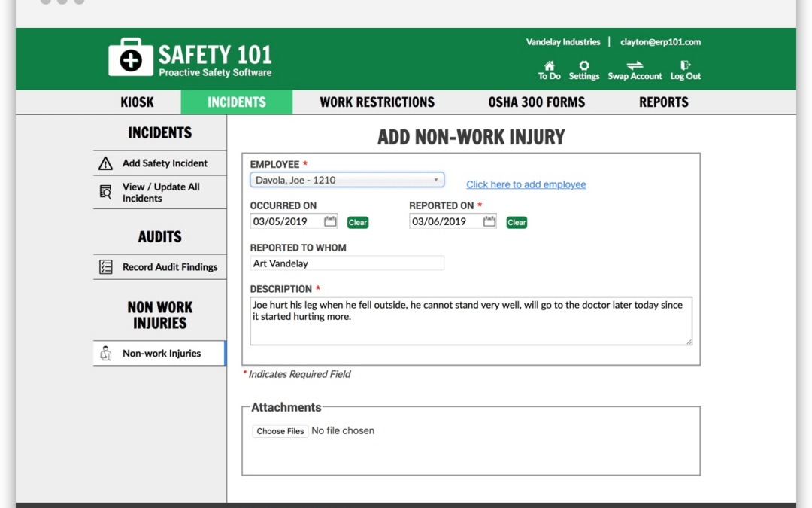The width and height of the screenshot is (812, 508).
Task: Click the 'No file chosen' text
Action: point(343,430)
